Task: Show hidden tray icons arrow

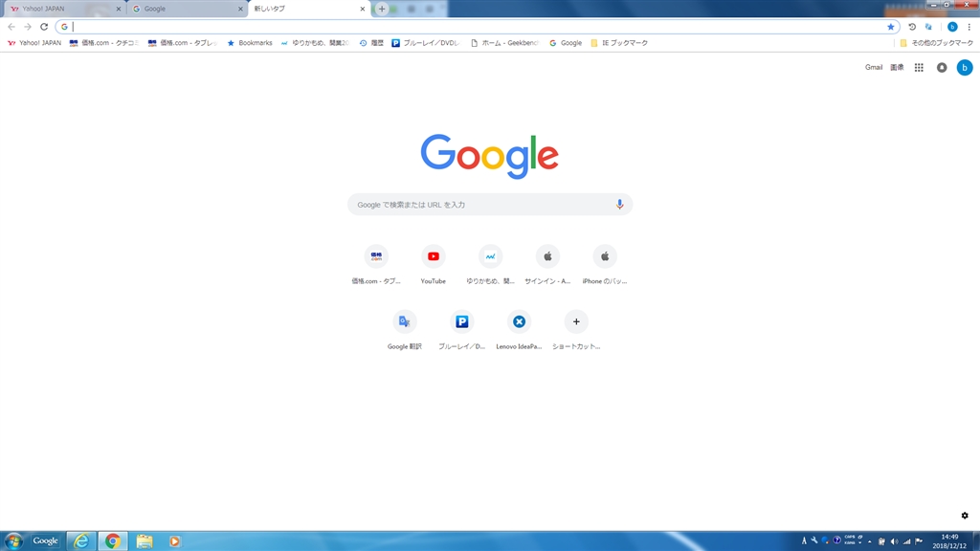Action: click(x=869, y=541)
